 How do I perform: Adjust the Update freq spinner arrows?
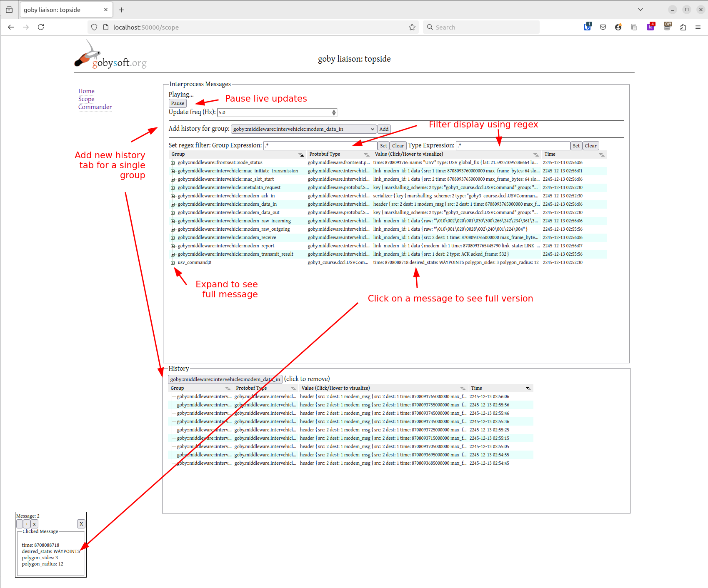334,112
